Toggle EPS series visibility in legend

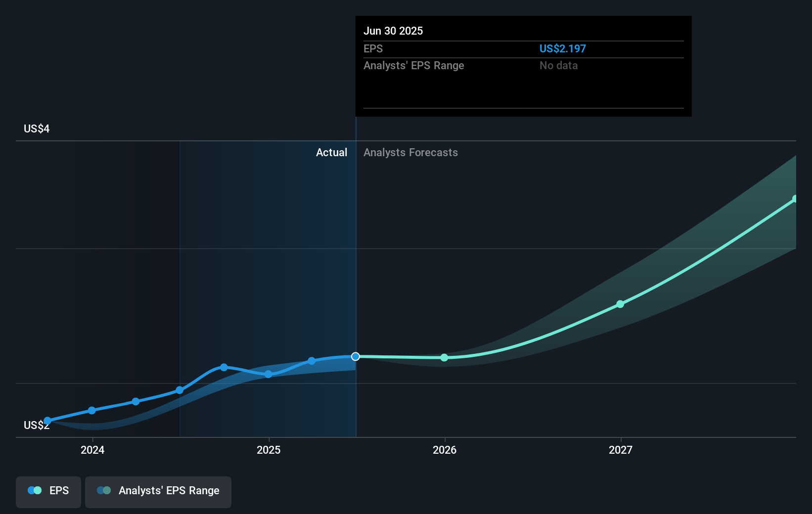[x=48, y=492]
